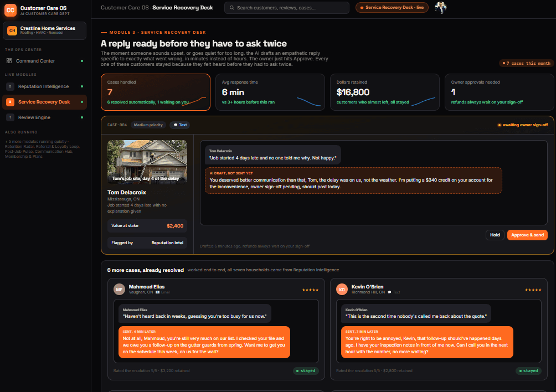The width and height of the screenshot is (556, 392).
Task: Click 'Drafted 6 minutes ago' footnote
Action: pyautogui.click(x=254, y=246)
